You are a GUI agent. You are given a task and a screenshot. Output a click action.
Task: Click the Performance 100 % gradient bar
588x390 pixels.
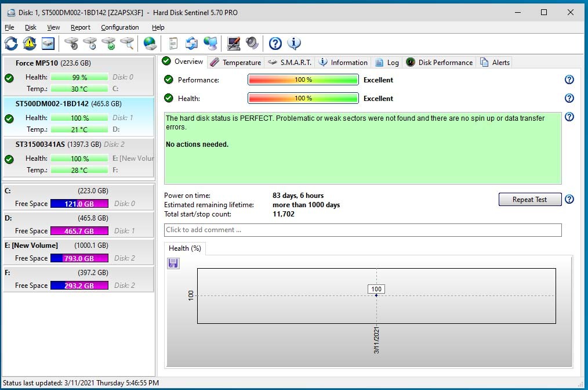point(303,80)
